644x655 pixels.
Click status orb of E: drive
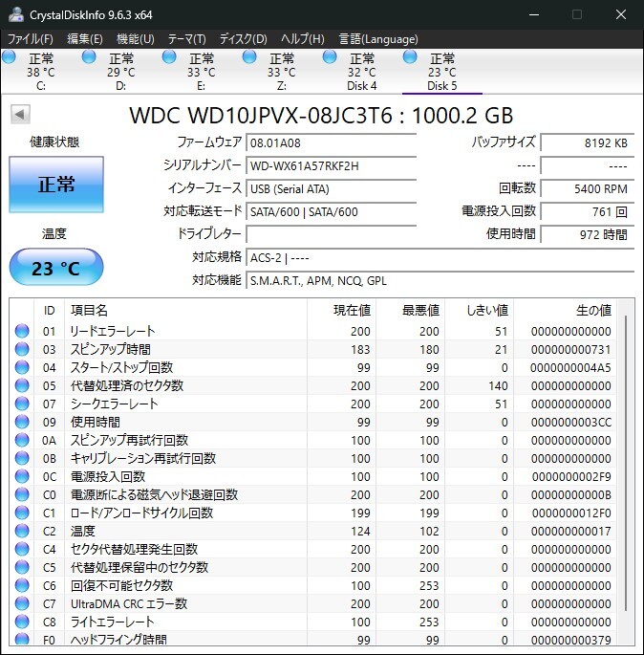click(x=169, y=56)
